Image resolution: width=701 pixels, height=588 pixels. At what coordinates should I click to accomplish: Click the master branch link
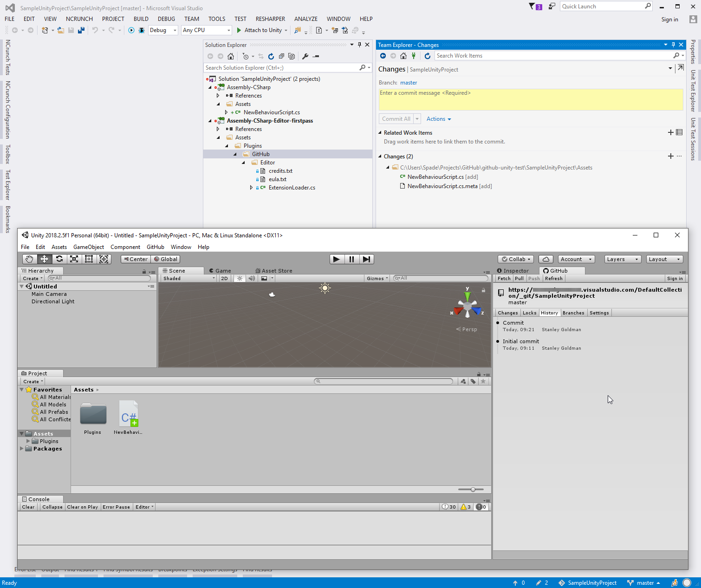tap(409, 83)
